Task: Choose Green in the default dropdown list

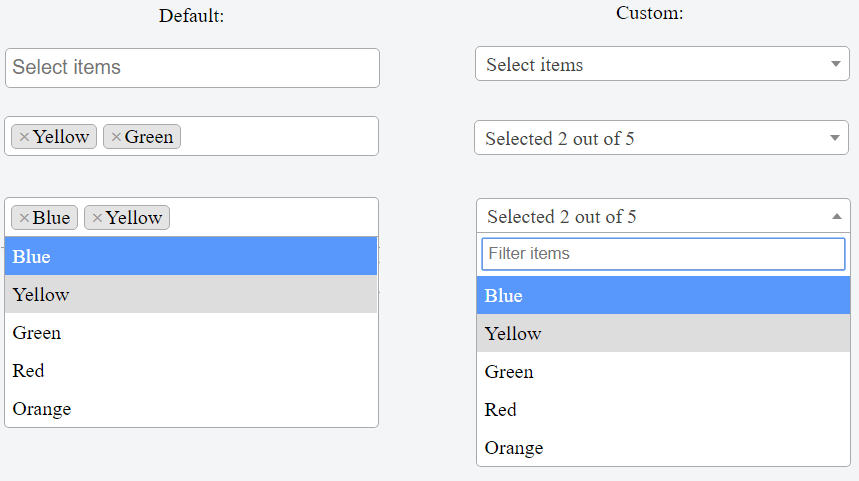Action: (190, 333)
